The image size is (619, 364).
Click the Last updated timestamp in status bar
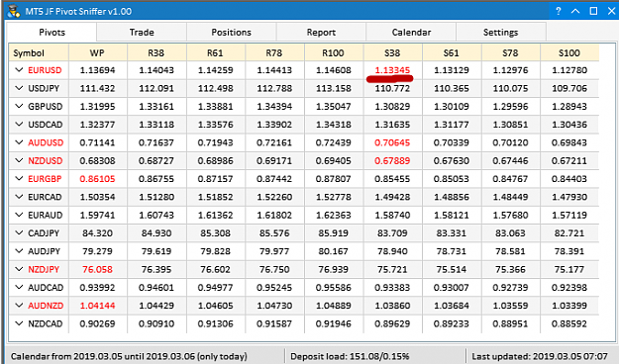540,356
